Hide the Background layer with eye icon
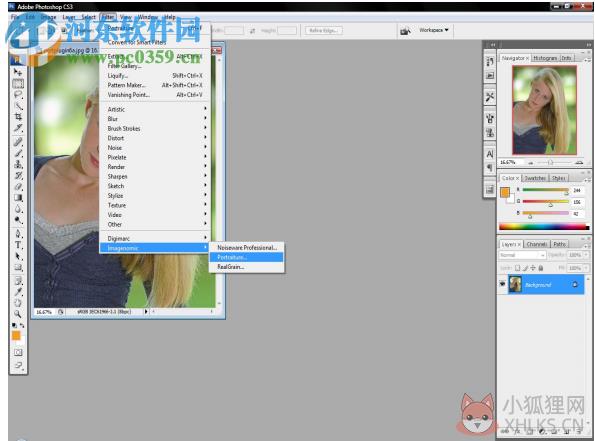This screenshot has width=595, height=441. pos(502,284)
